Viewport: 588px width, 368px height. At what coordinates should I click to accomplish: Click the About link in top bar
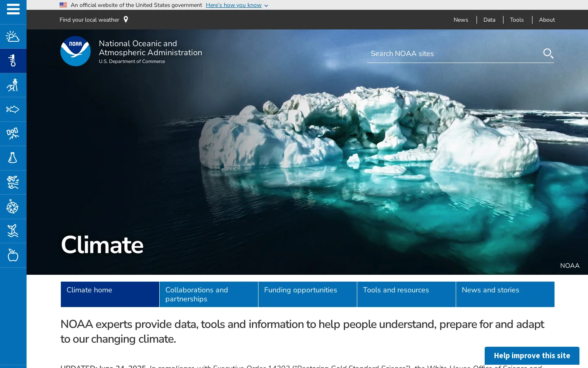tap(547, 20)
